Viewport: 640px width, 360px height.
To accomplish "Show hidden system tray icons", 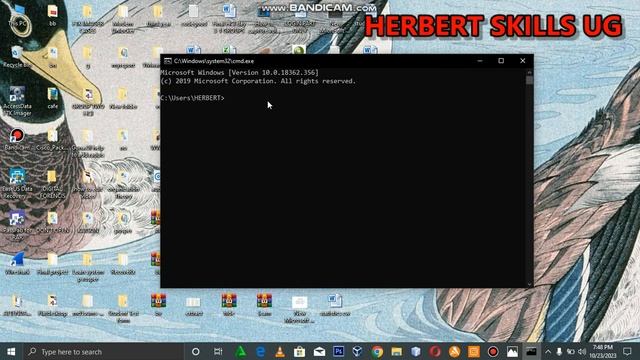I will 548,351.
